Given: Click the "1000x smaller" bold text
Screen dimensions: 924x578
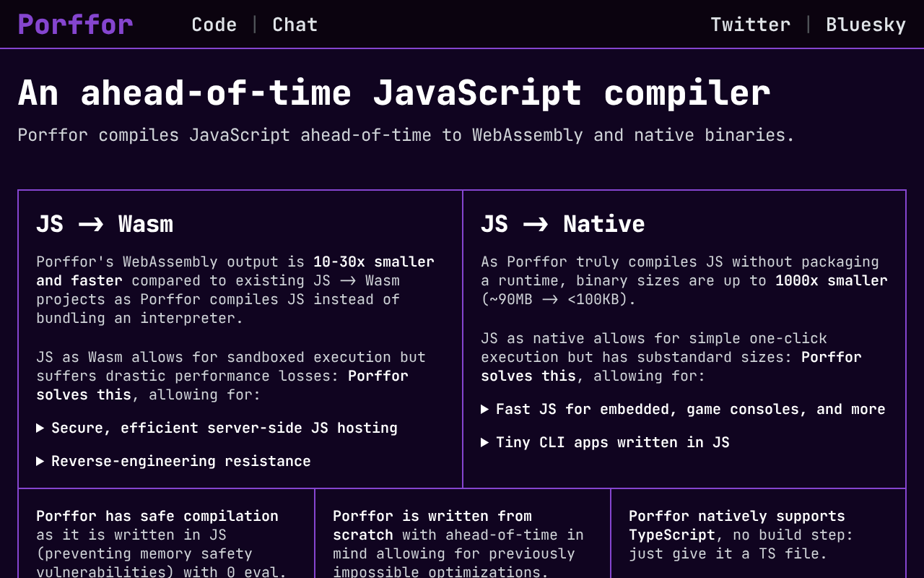Looking at the screenshot, I should [832, 280].
